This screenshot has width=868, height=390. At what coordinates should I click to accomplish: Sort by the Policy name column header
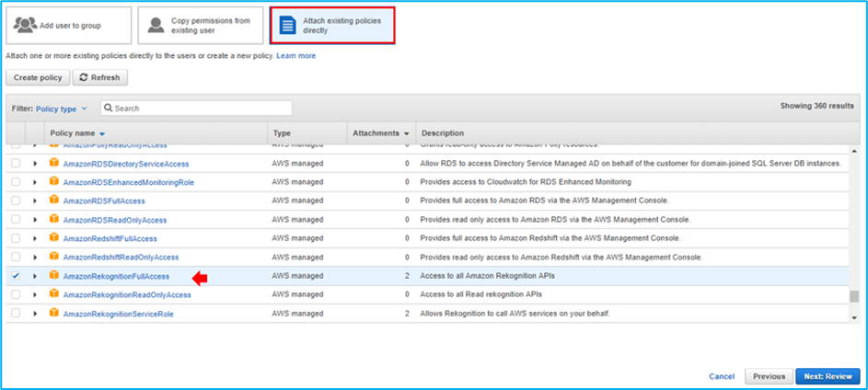click(x=77, y=133)
